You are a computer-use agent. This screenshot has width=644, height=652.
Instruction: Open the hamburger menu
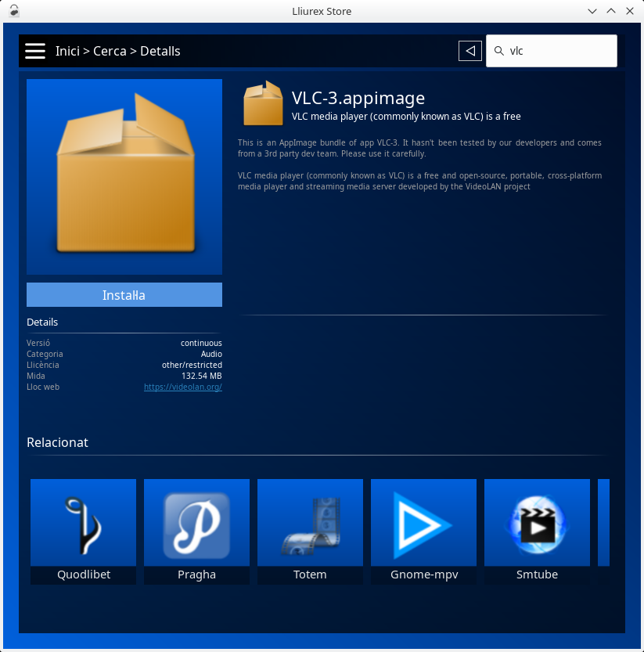[35, 51]
